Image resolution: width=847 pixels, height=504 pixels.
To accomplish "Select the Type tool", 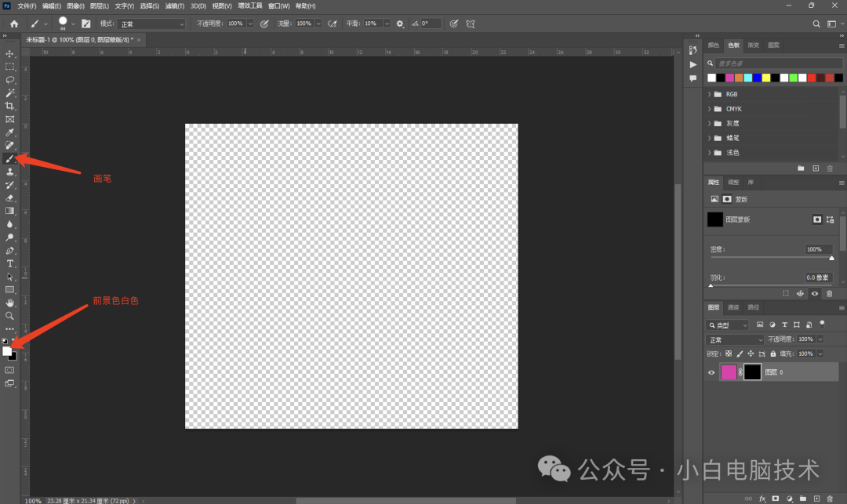I will pos(9,263).
